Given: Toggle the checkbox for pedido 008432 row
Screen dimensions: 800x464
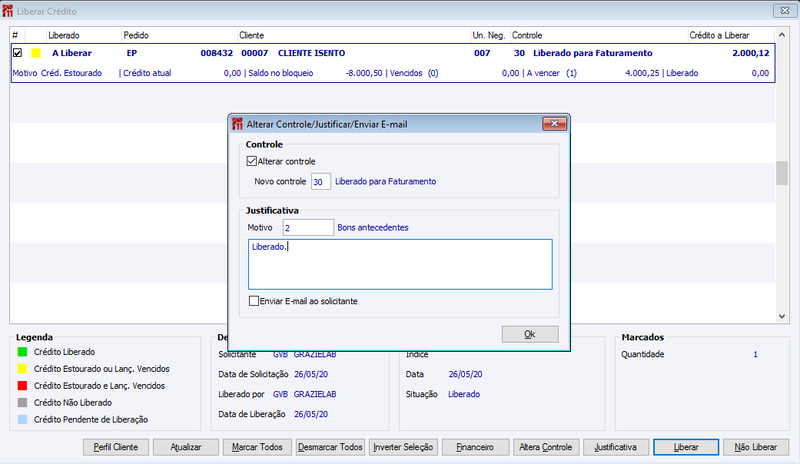Looking at the screenshot, I should point(17,53).
